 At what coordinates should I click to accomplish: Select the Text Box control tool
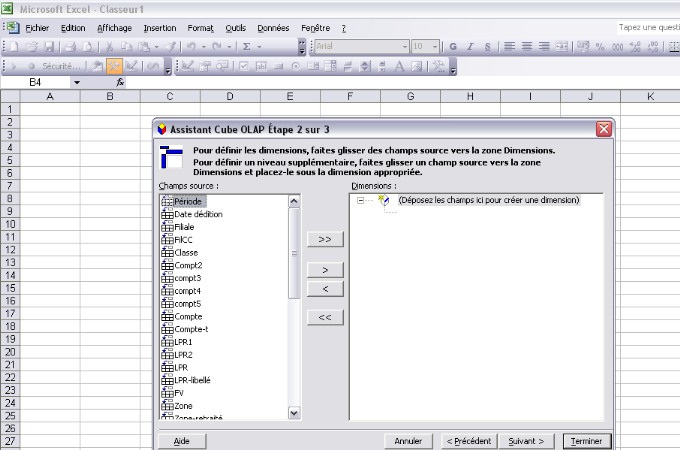[x=261, y=66]
